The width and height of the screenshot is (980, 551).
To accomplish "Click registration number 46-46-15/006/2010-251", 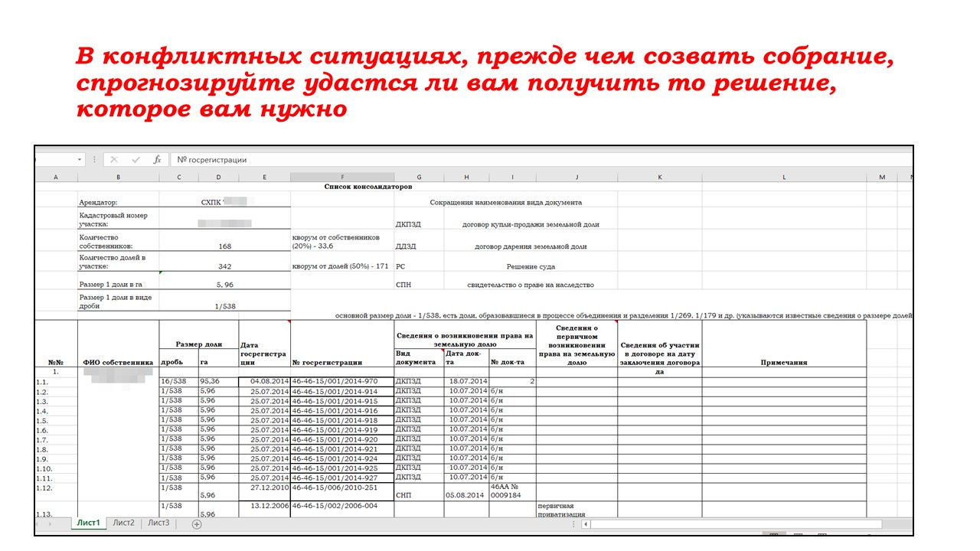I will 342,491.
